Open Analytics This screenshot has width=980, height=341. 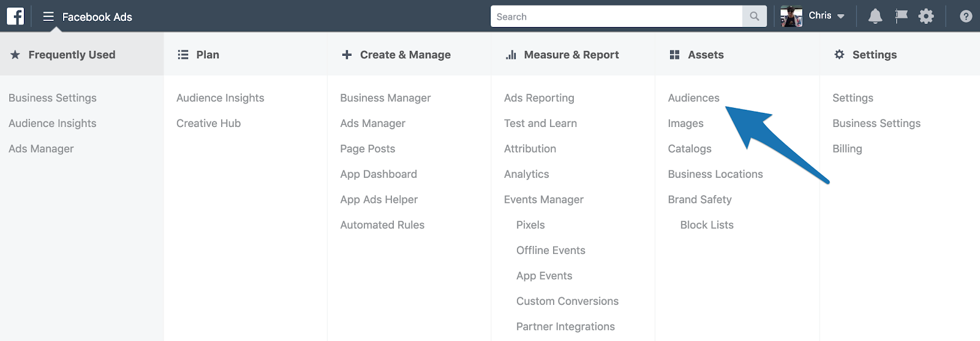click(526, 174)
